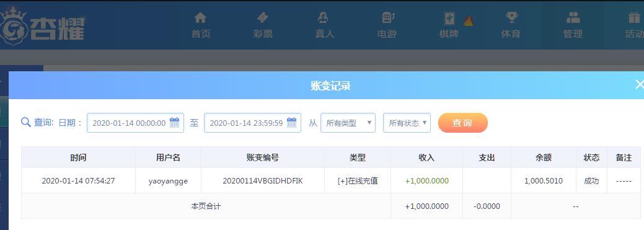The width and height of the screenshot is (644, 230).
Task: Click the orange 查询 button
Action: coord(463,123)
